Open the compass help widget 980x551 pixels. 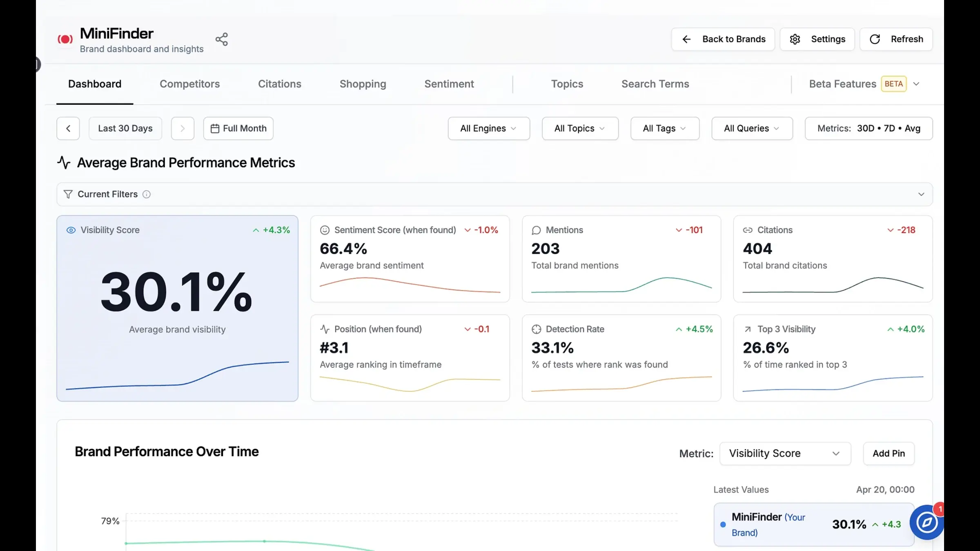927,522
